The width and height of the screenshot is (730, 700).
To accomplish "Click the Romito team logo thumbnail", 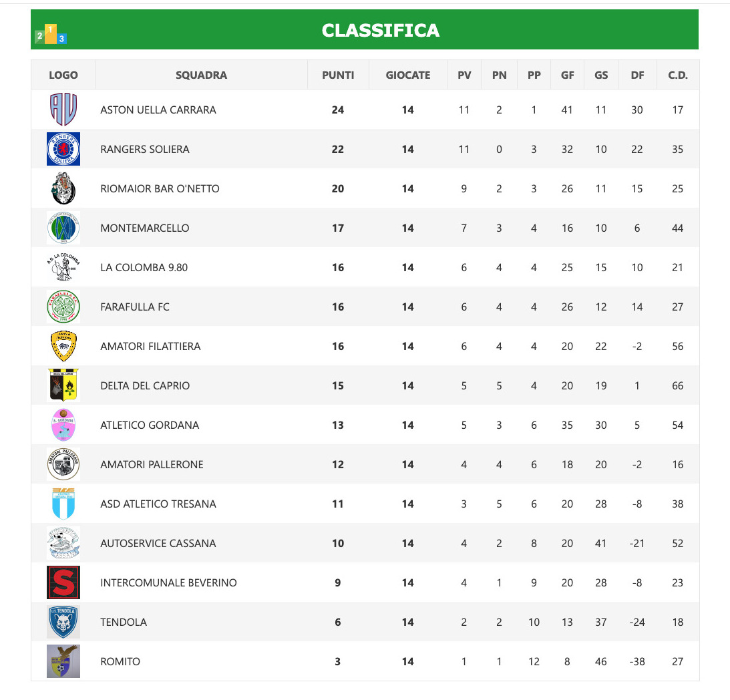I will [x=63, y=661].
